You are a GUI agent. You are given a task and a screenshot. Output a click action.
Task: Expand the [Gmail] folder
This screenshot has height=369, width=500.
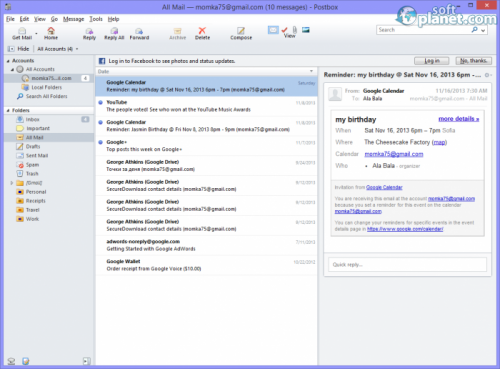[x=12, y=183]
